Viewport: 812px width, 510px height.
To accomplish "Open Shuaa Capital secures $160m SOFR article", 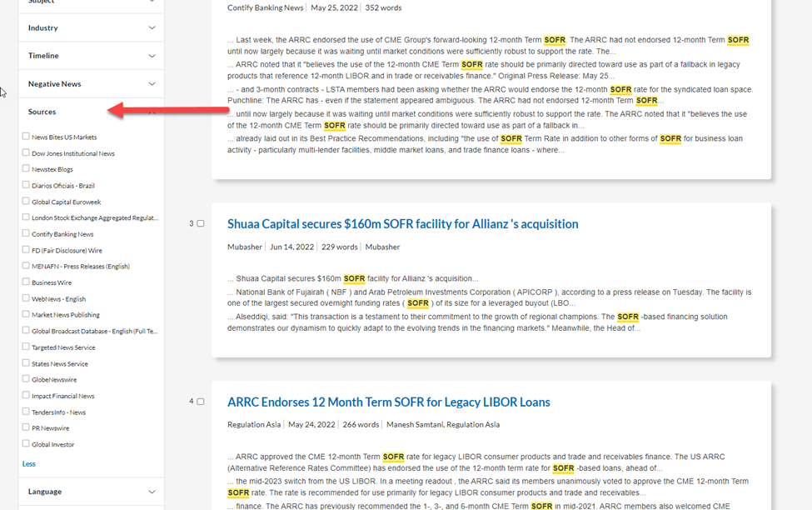I will click(x=402, y=224).
